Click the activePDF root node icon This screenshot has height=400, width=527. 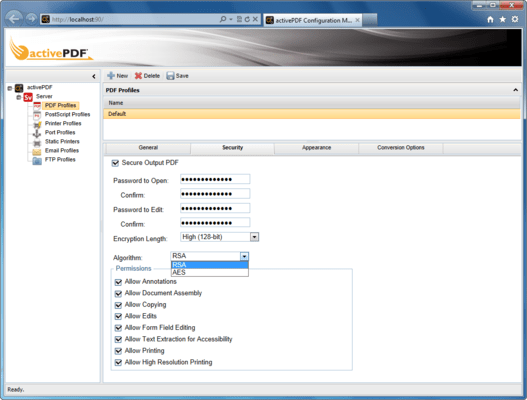[x=19, y=88]
